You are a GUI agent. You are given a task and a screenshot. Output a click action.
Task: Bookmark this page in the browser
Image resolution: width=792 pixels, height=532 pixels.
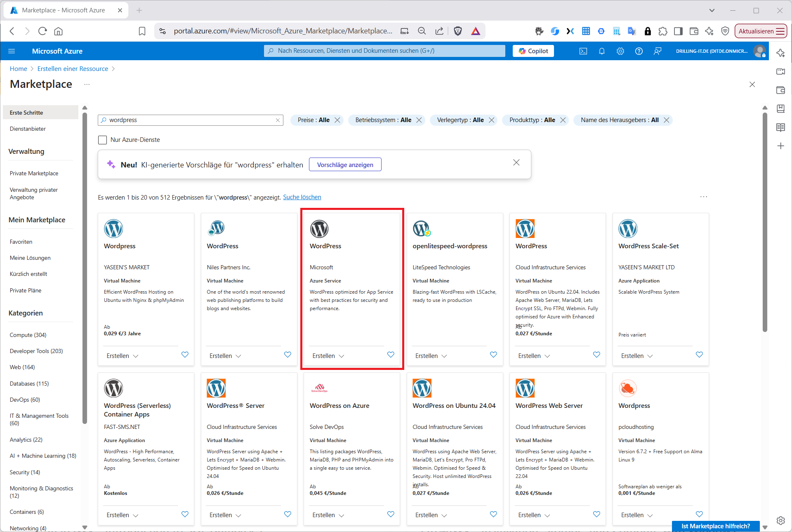142,31
